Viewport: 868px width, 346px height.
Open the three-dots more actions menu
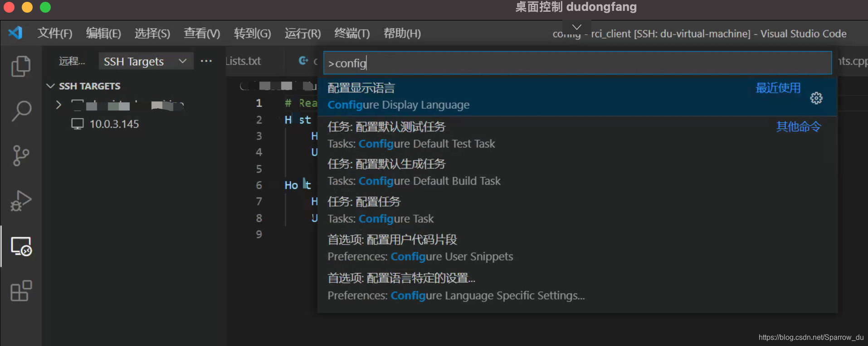[206, 61]
